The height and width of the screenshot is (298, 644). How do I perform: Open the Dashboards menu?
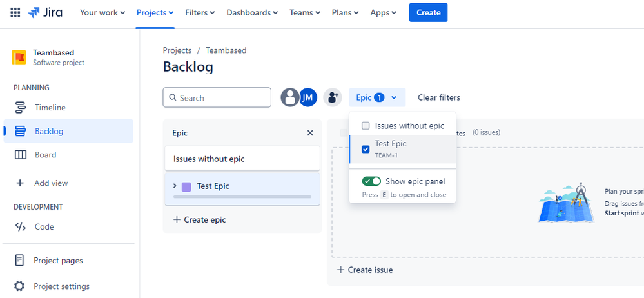tap(252, 13)
